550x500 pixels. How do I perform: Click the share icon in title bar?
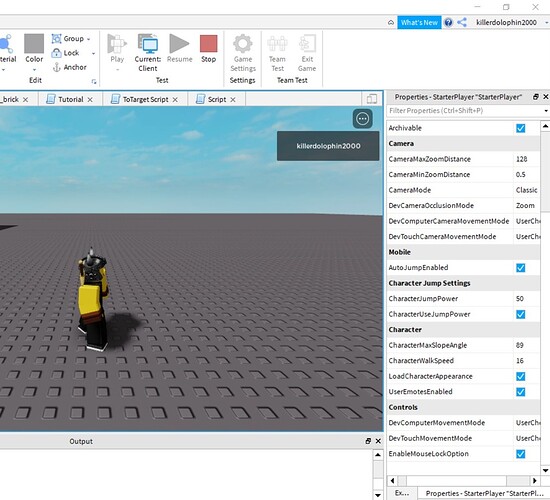462,22
